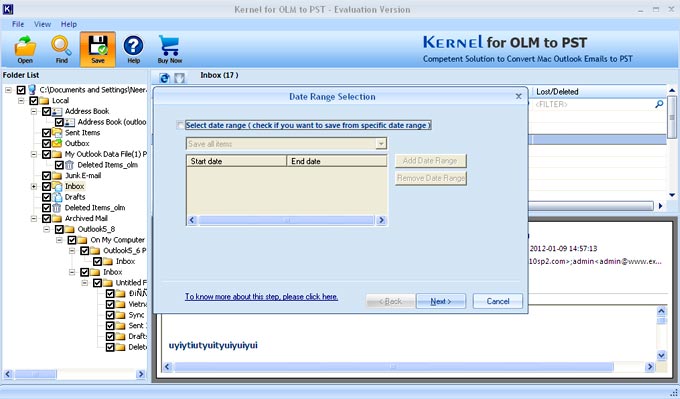This screenshot has width=680, height=399.
Task: Click the End date column header
Action: pos(337,161)
